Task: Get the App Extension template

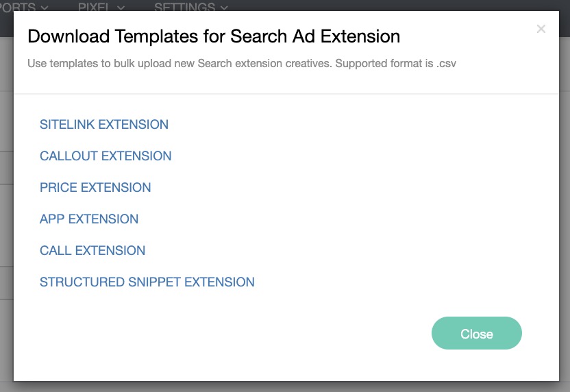Action: click(x=89, y=219)
